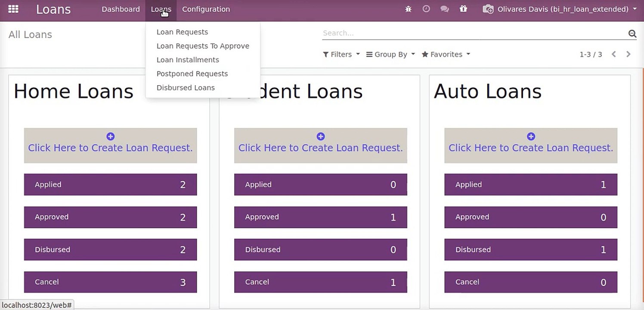Click the search magnifier icon
The width and height of the screenshot is (644, 310).
(632, 34)
